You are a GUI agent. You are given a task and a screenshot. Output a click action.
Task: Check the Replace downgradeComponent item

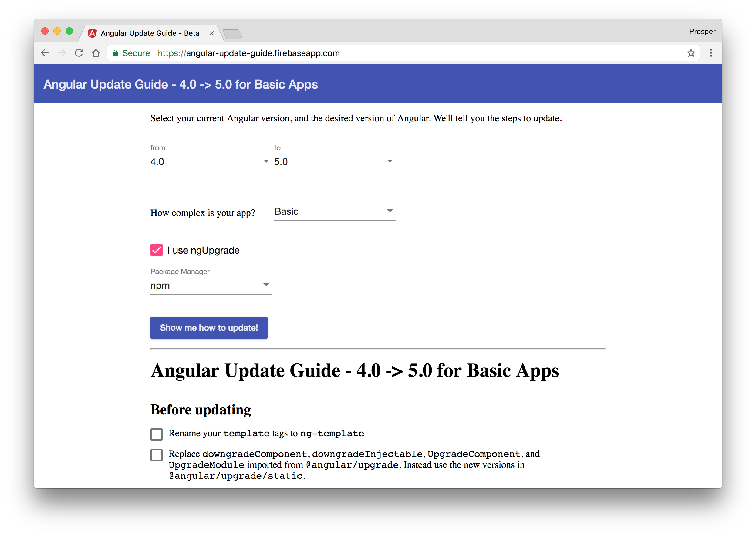click(156, 455)
